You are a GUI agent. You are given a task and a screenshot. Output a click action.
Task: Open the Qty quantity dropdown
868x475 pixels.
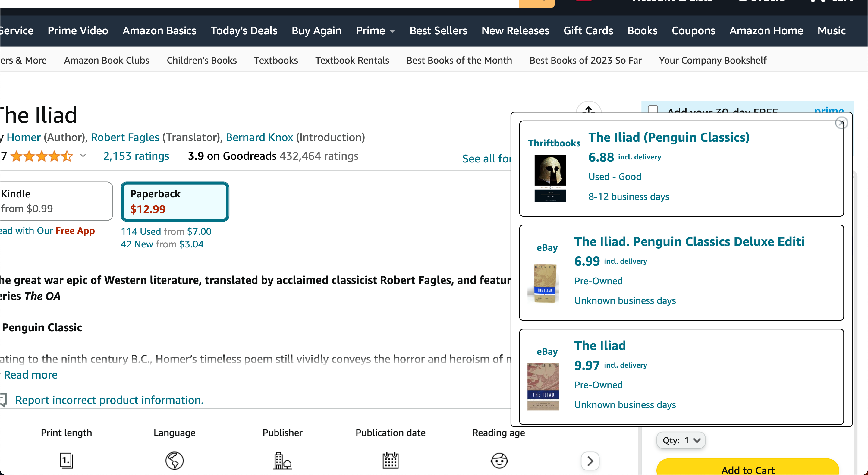(681, 440)
